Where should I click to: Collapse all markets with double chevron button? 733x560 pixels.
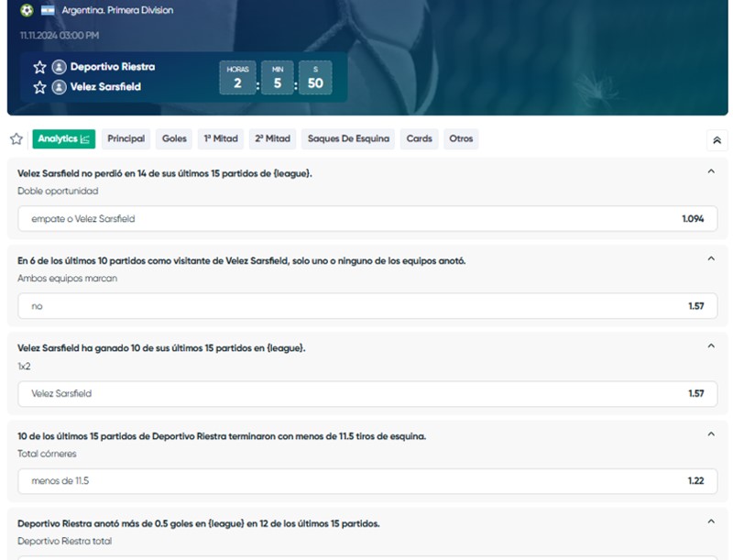[717, 140]
